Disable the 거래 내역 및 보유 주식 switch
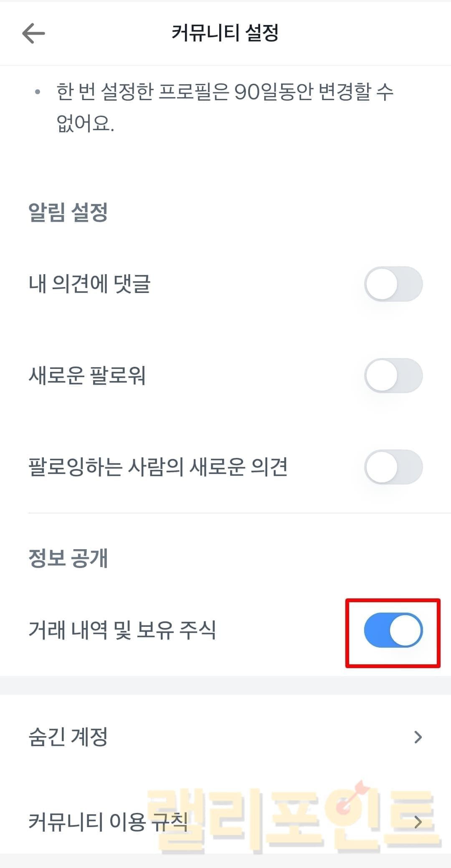 click(393, 630)
